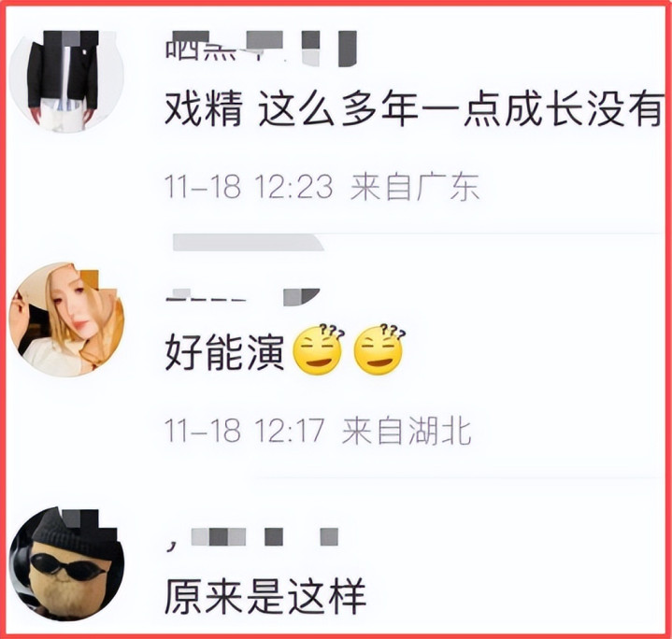This screenshot has width=672, height=639.
Task: Click the location label 来自广东
Action: click(415, 187)
